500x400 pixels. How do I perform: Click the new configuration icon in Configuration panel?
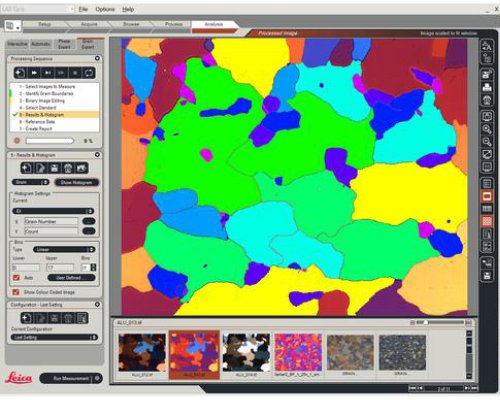pos(27,318)
